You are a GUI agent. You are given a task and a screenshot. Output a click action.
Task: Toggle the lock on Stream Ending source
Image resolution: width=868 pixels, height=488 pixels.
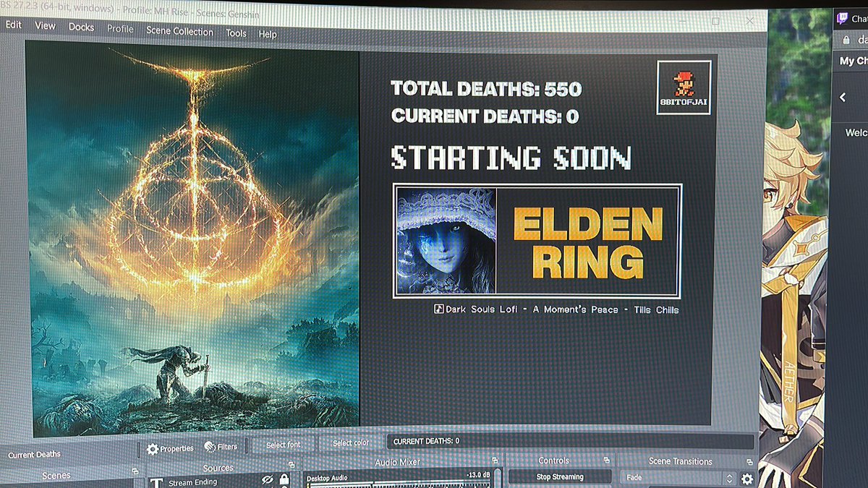[x=284, y=479]
